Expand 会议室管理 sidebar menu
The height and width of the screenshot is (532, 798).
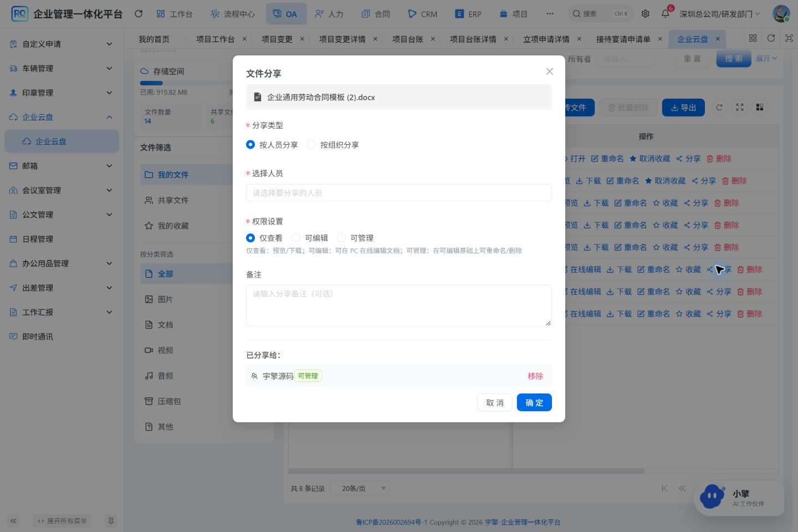(x=62, y=190)
